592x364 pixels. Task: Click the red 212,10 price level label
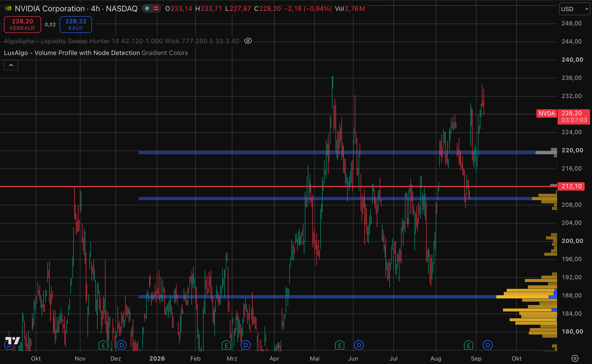pos(572,186)
